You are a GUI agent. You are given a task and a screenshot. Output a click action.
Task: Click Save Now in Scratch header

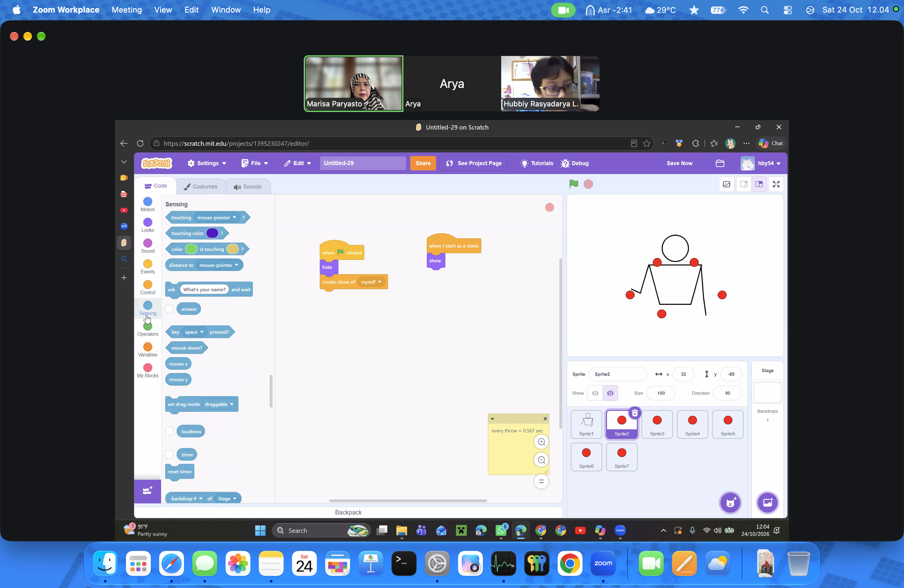(679, 163)
